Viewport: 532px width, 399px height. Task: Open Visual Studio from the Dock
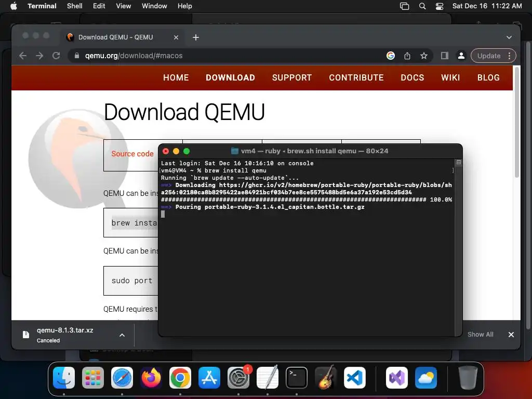(397, 378)
